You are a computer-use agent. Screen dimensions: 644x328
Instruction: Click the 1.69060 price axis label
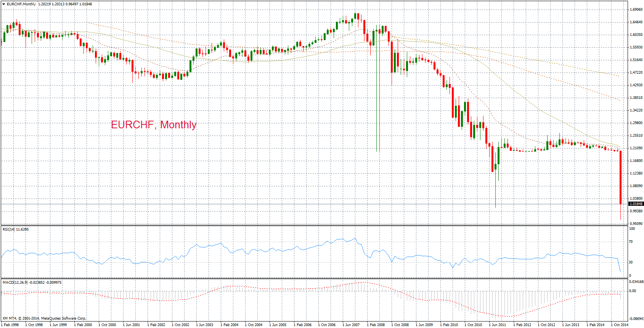[636, 9]
